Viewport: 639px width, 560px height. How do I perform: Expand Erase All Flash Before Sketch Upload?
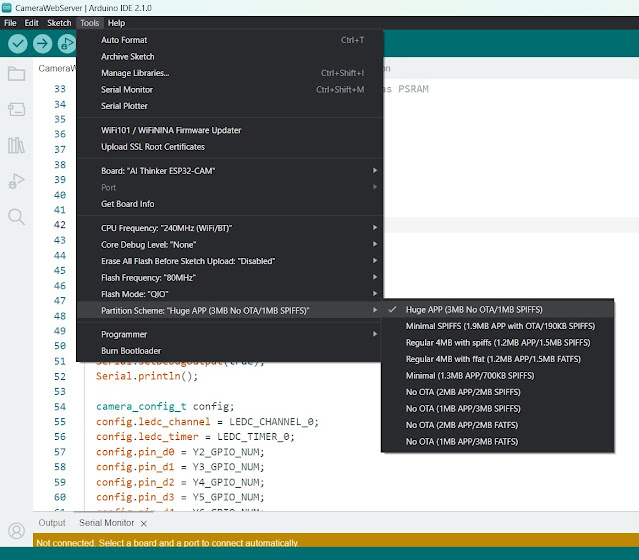pos(230,261)
